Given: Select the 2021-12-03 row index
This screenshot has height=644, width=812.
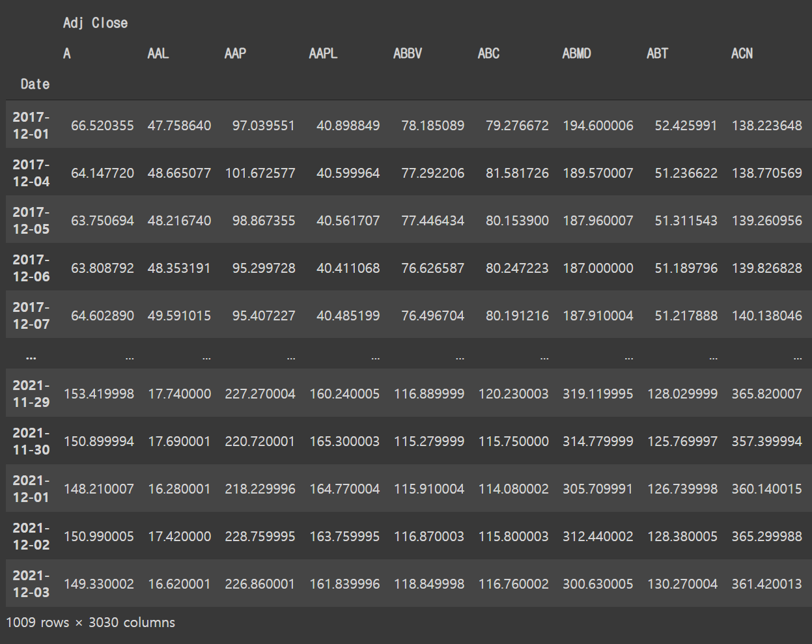Looking at the screenshot, I should (x=31, y=584).
